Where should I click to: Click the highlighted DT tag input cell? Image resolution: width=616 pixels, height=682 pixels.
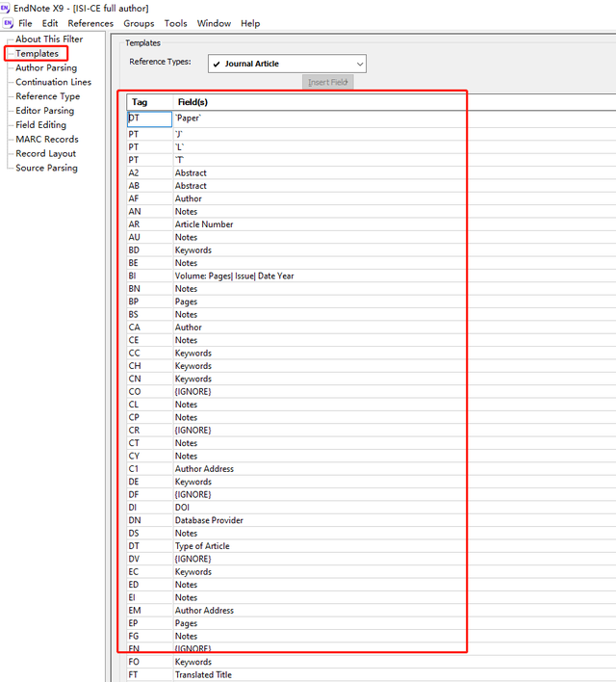point(149,119)
